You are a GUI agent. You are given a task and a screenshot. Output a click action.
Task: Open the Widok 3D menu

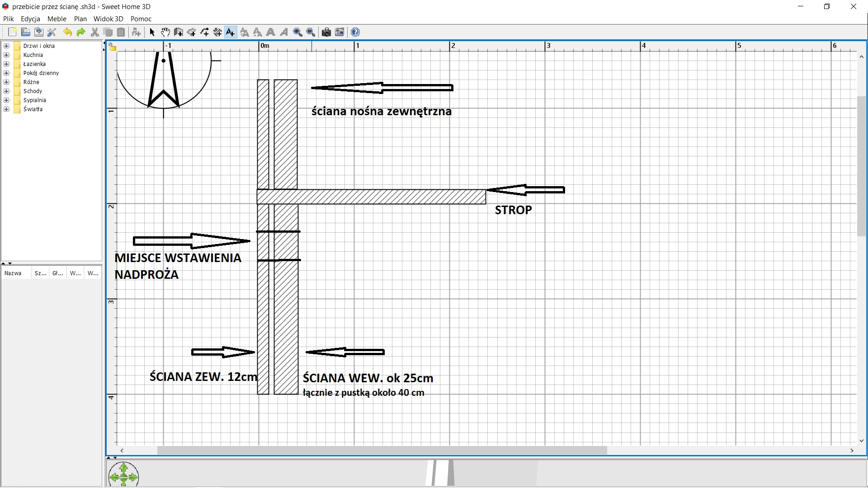click(x=108, y=19)
